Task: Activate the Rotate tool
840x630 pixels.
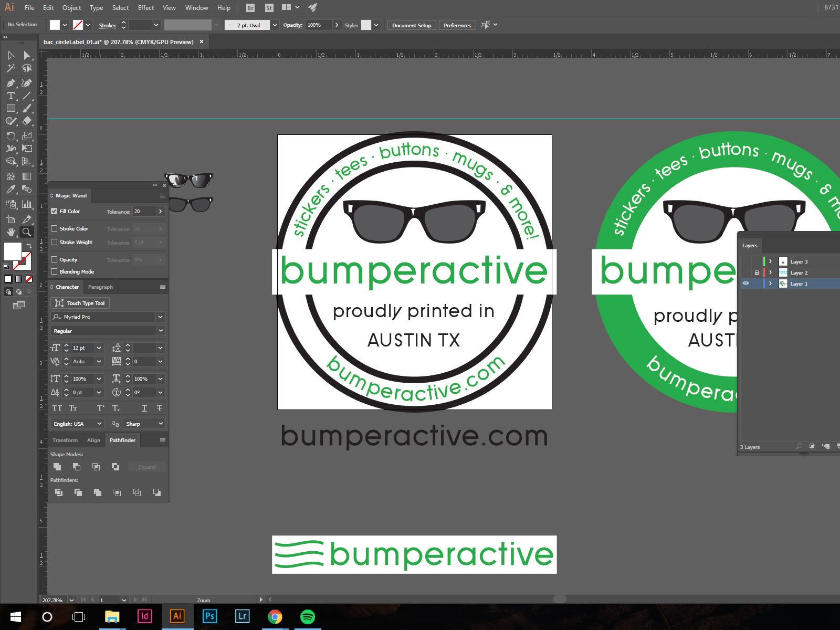Action: [10, 136]
